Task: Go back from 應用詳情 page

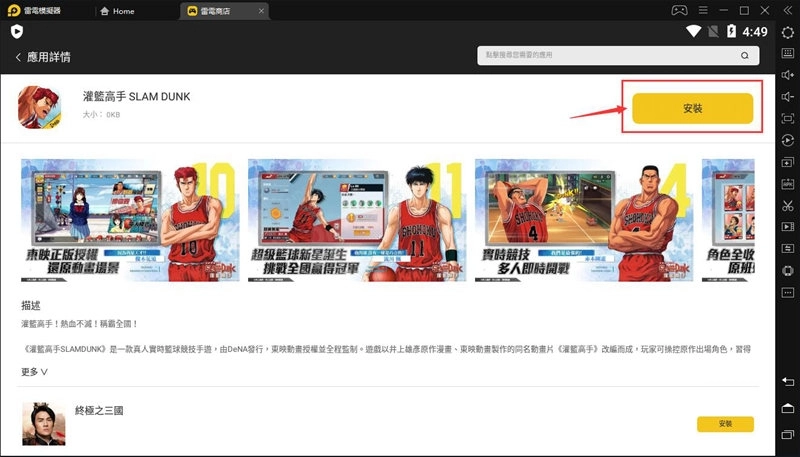Action: (18, 57)
